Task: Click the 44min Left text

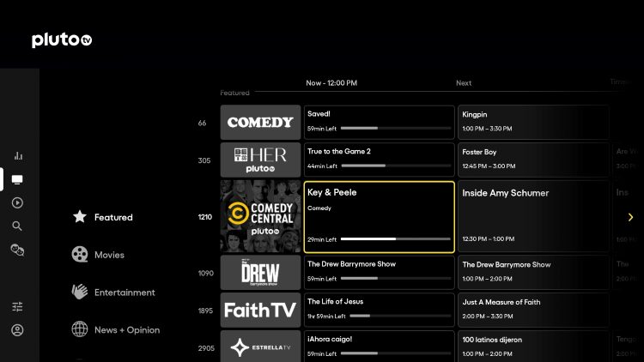Action: coord(322,166)
